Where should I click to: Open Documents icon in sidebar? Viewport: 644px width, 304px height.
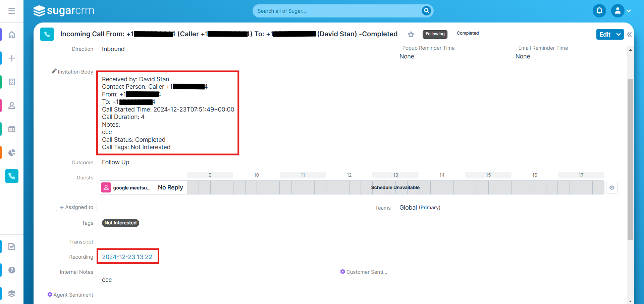(x=12, y=247)
